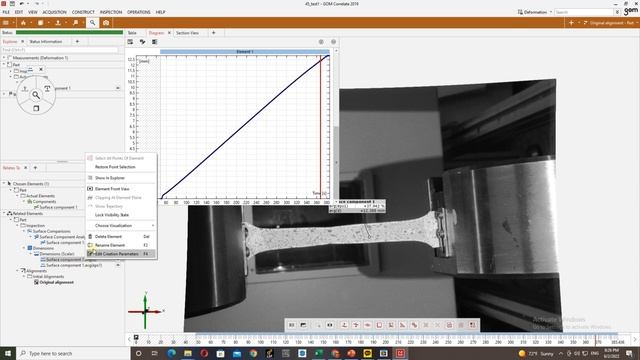Click center magnifier in radial menu

click(36, 95)
